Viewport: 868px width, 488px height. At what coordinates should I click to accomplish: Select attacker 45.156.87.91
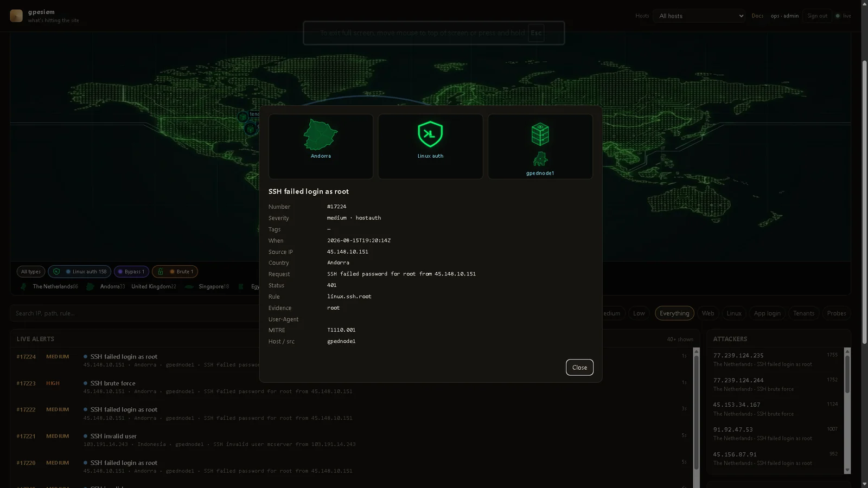(775, 459)
